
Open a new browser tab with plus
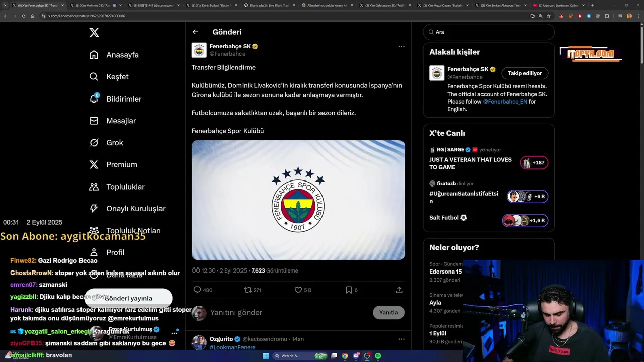592,5
